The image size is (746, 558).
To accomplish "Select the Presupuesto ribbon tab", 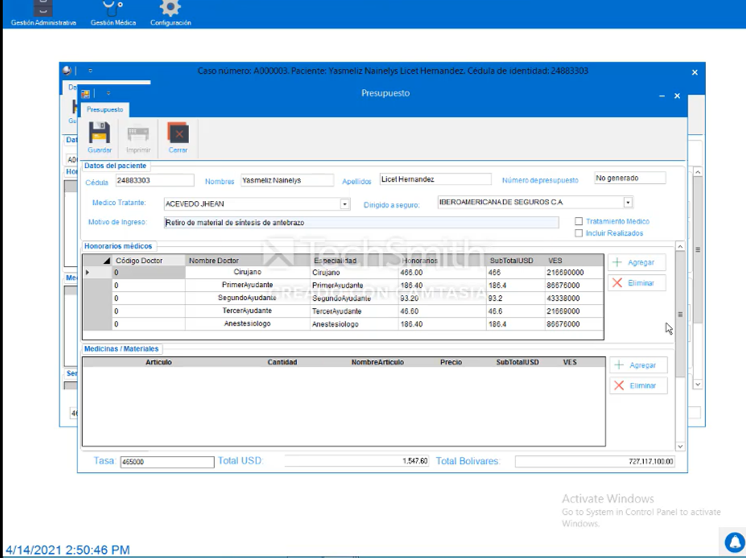I will pos(105,109).
